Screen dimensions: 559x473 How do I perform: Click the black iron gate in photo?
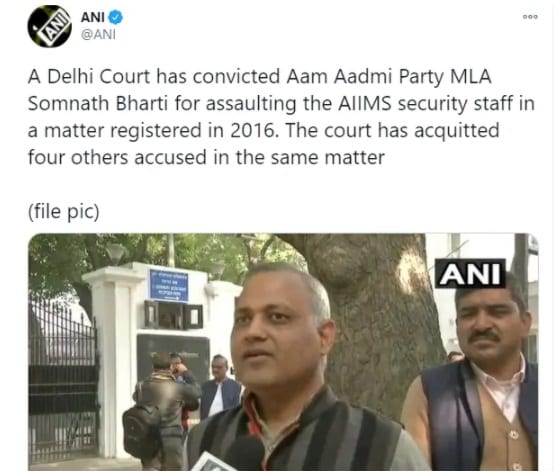pyautogui.click(x=63, y=381)
